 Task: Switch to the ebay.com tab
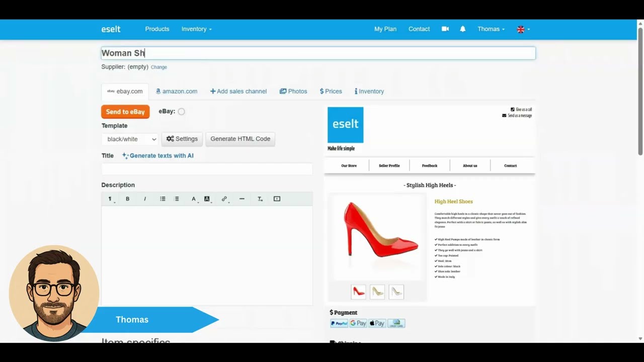tap(125, 92)
